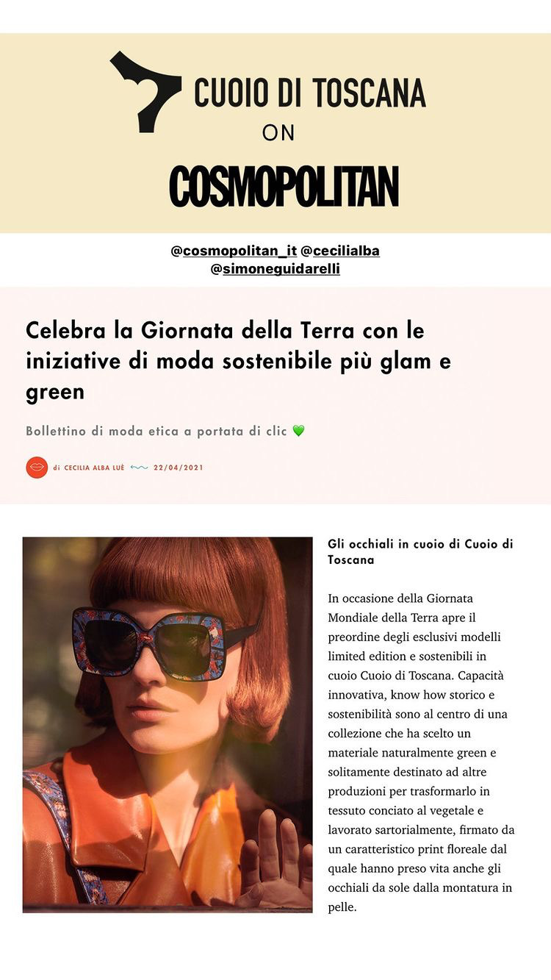
Task: Open the @ceciliaalba profile mention
Action: [340, 251]
